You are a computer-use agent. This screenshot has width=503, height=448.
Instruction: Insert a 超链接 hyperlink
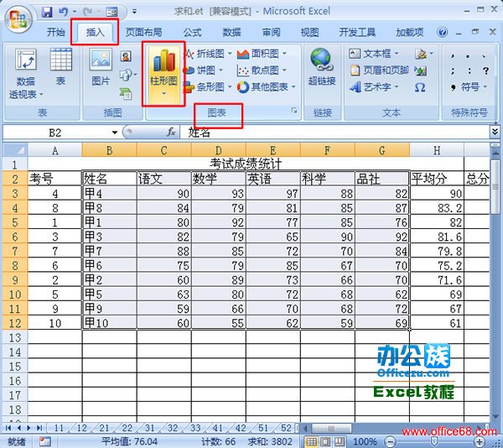coord(322,67)
